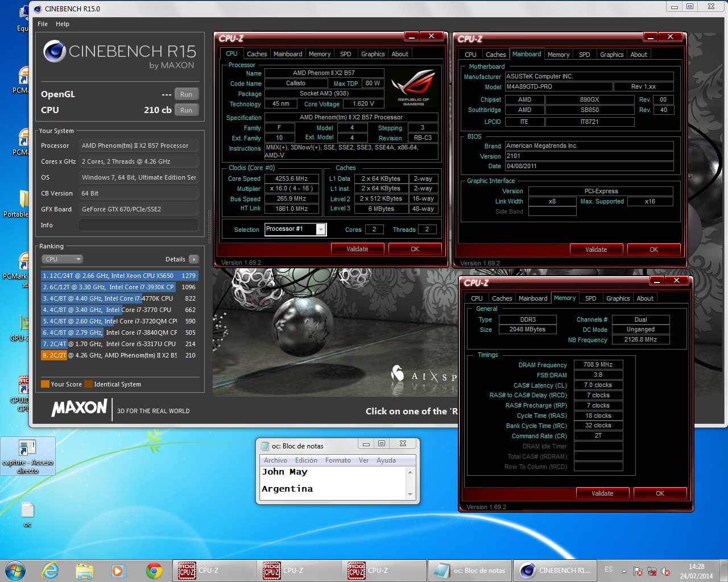
Task: Open the oc text file on desktop
Action: pyautogui.click(x=27, y=514)
